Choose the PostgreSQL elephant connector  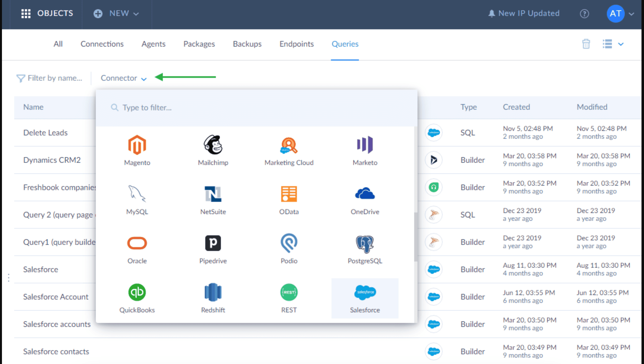tap(365, 244)
